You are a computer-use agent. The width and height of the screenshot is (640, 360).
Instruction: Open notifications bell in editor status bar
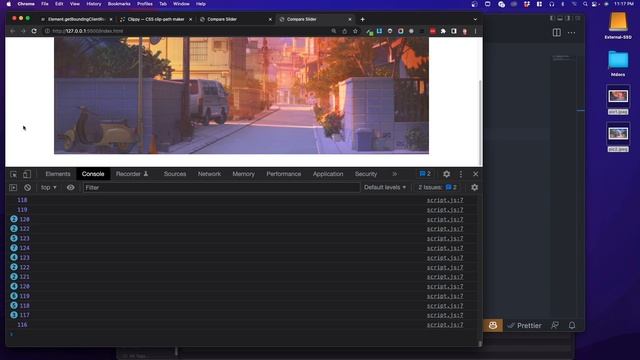[x=572, y=325]
